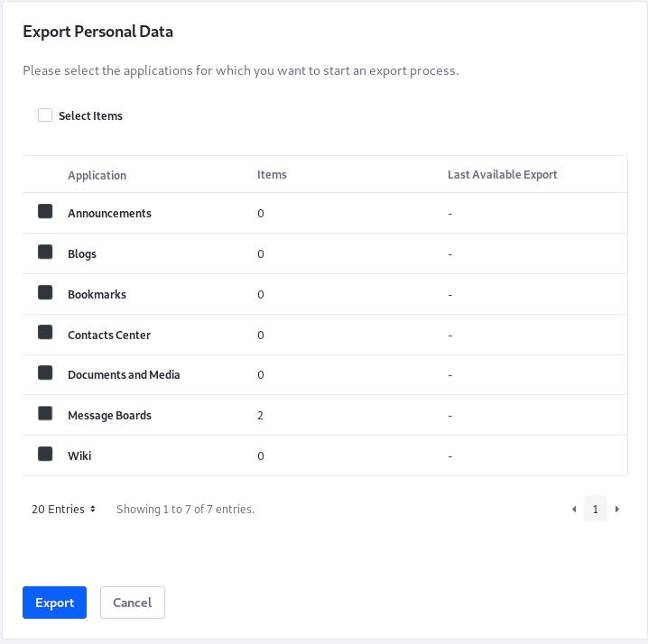Screen dimensions: 648x644
Task: Toggle the Message Boards row checkbox
Action: [45, 413]
